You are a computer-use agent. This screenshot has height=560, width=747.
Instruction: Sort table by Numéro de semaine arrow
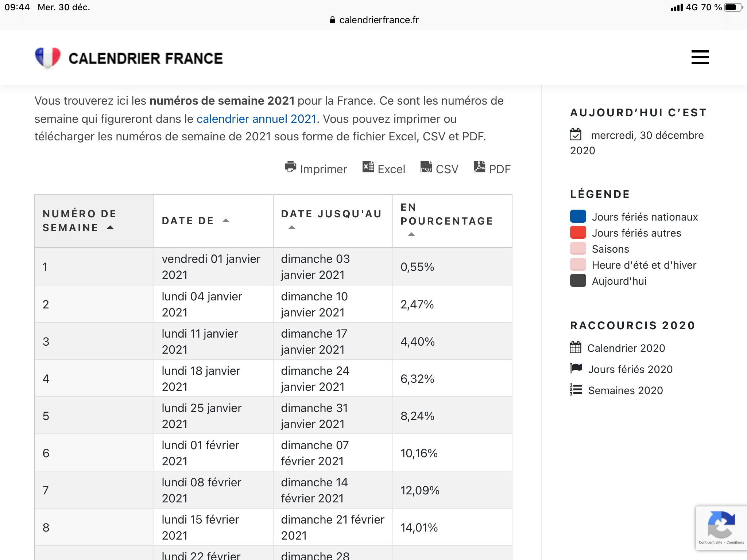(110, 227)
